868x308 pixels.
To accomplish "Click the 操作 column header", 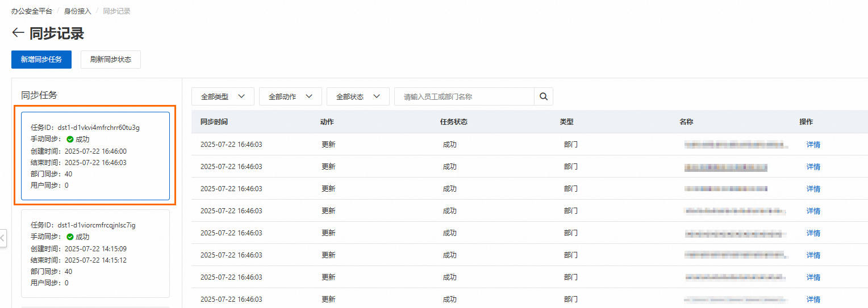I will coord(806,122).
